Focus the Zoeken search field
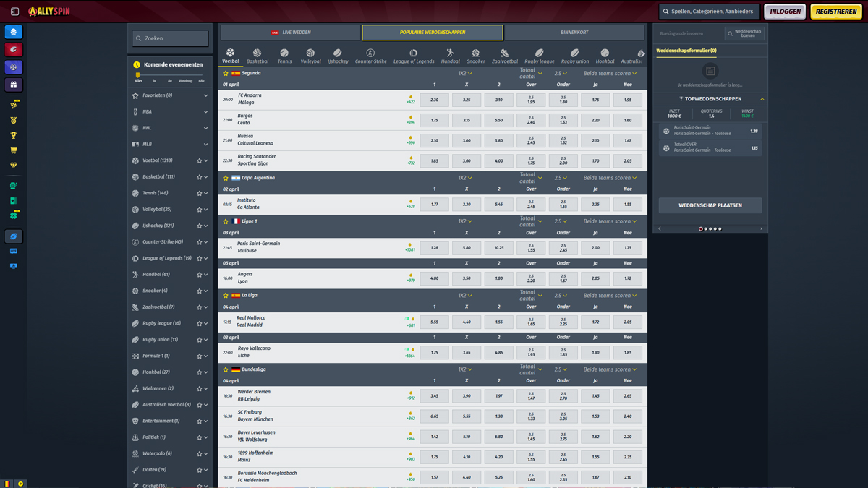The height and width of the screenshot is (488, 868). (171, 38)
